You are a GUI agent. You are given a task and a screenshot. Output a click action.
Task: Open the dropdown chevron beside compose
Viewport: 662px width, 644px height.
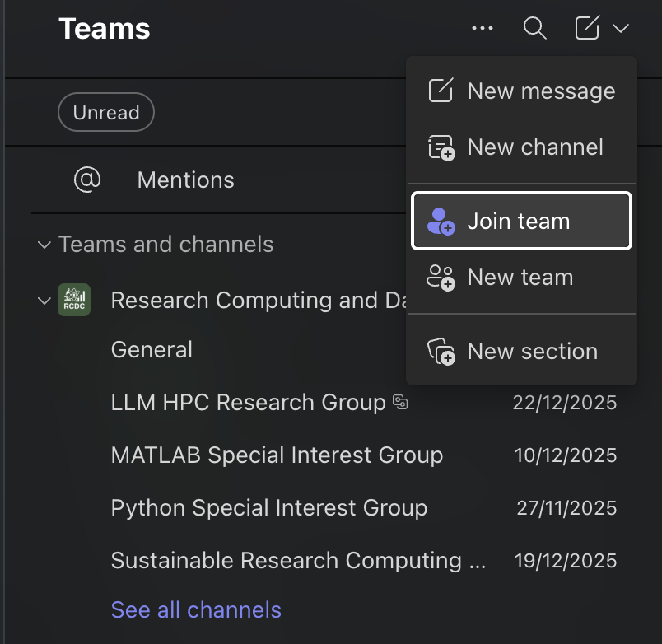621,29
